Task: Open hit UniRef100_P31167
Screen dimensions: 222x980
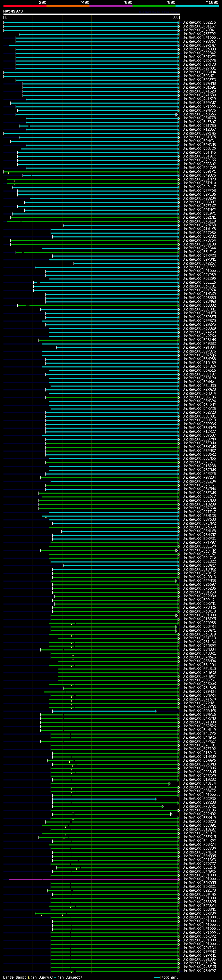Action: tap(199, 26)
